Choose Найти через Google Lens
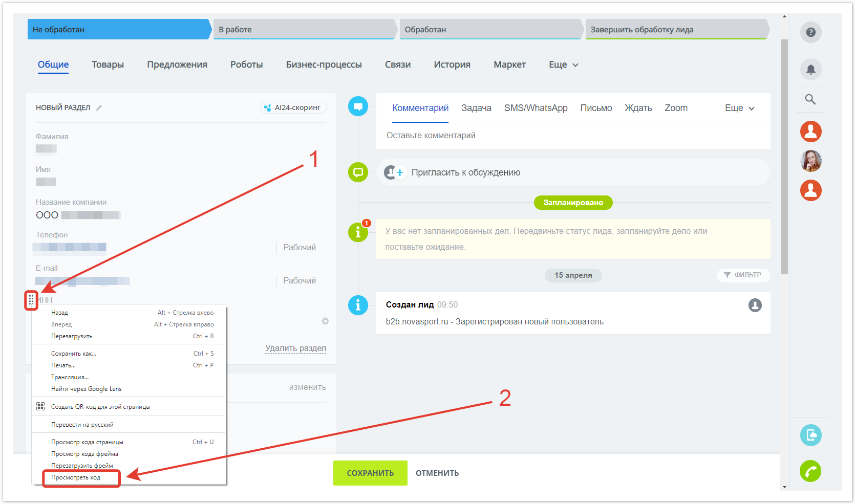This screenshot has width=855, height=504. pyautogui.click(x=129, y=389)
